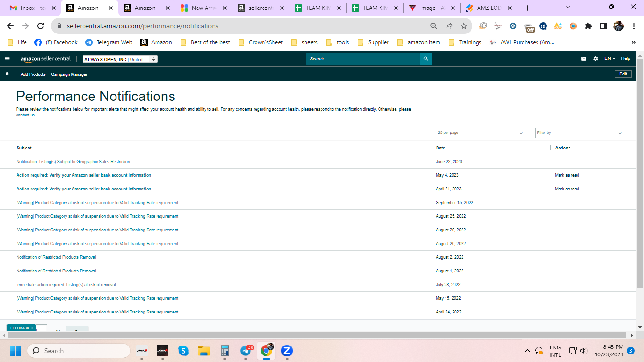Open the Chrome tab search chevron
Viewport: 644px width, 362px height.
(568, 7)
